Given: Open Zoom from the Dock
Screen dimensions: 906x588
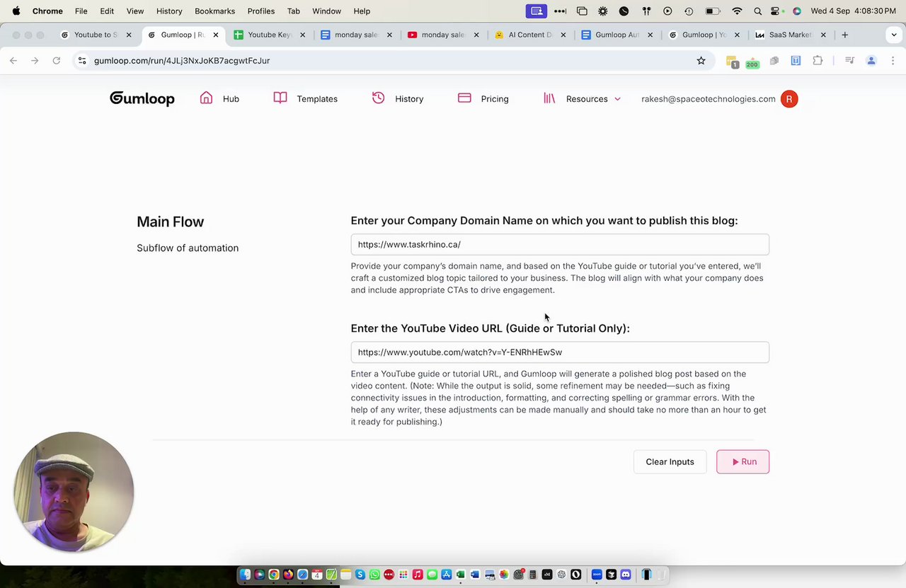Looking at the screenshot, I should tap(597, 575).
